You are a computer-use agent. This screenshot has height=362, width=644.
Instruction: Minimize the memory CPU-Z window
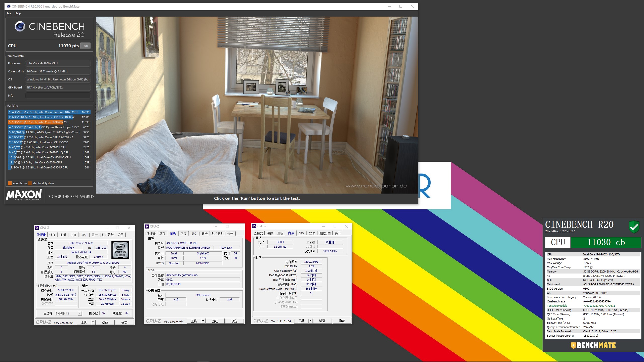324,226
